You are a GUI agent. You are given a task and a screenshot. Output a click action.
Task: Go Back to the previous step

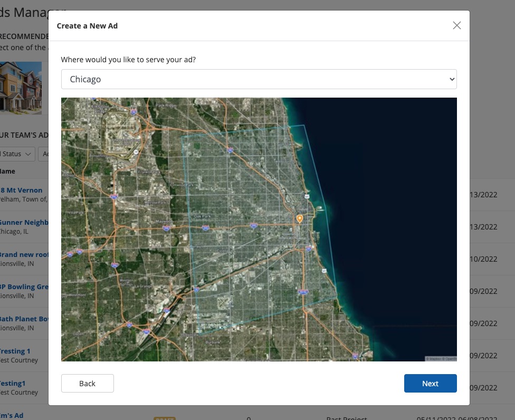88,384
